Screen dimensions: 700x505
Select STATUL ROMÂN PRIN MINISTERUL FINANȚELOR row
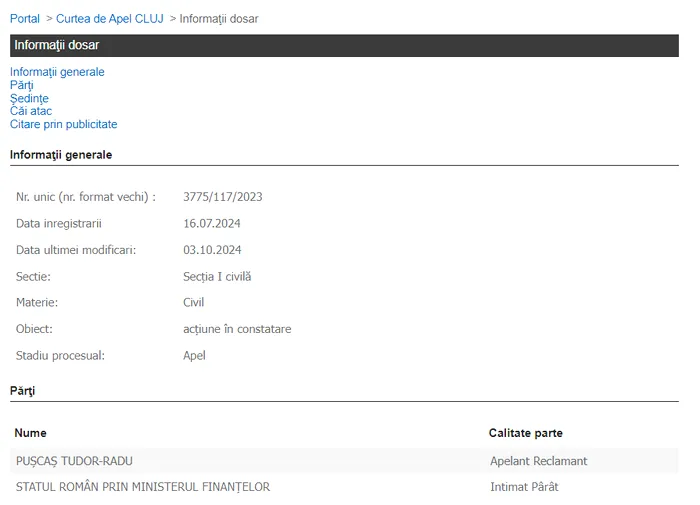[143, 487]
